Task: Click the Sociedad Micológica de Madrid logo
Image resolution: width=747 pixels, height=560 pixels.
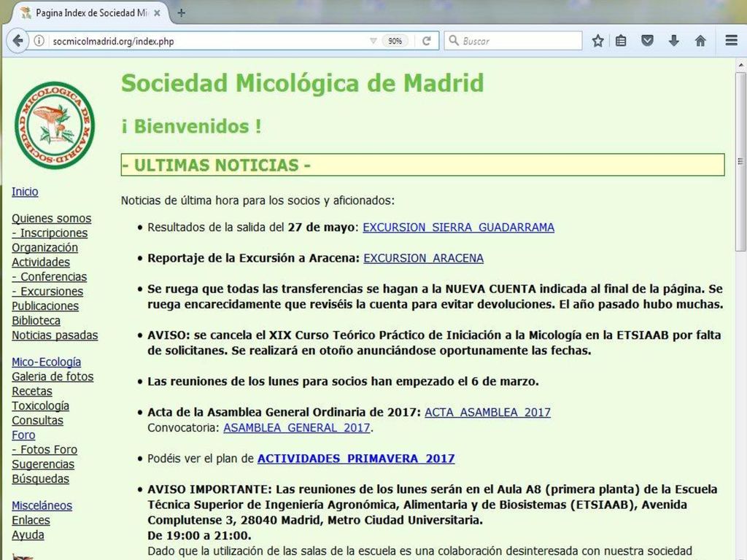Action: 54,125
